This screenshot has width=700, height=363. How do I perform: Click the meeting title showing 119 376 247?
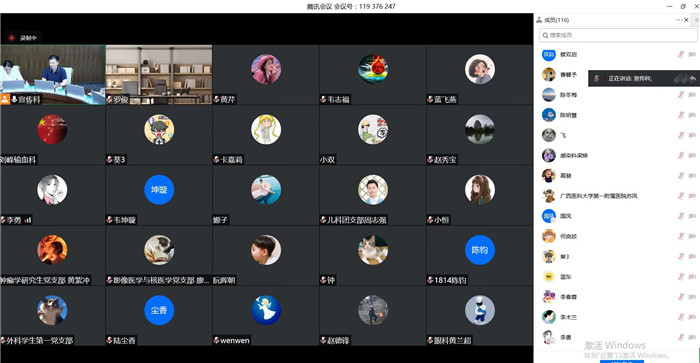point(350,6)
